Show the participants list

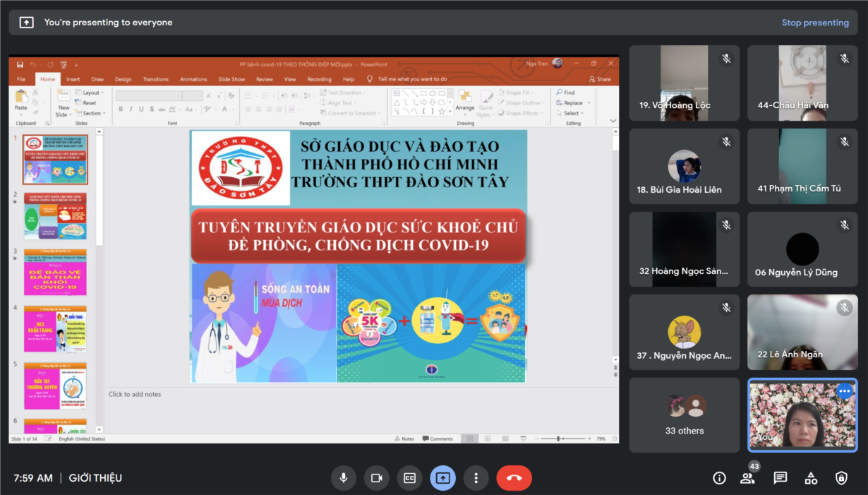[x=747, y=478]
